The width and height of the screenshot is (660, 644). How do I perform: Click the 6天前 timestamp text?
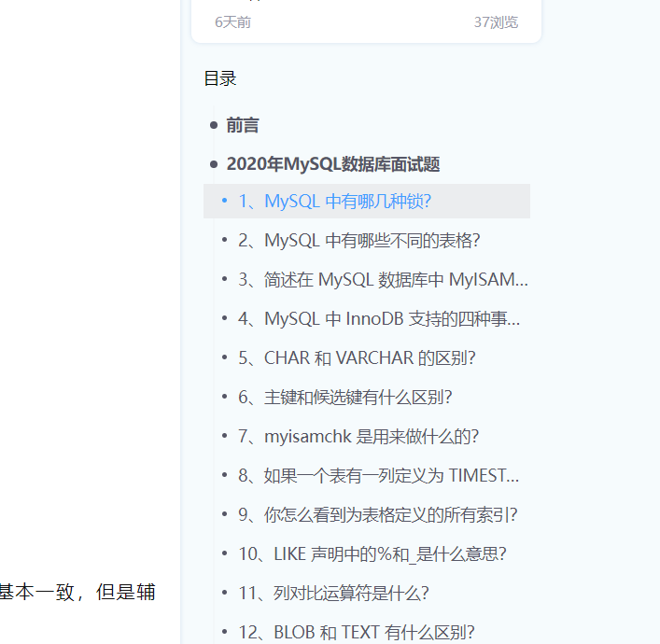(x=232, y=22)
